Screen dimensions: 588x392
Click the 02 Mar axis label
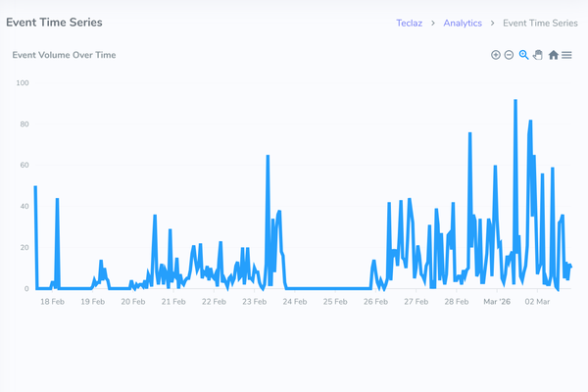537,302
